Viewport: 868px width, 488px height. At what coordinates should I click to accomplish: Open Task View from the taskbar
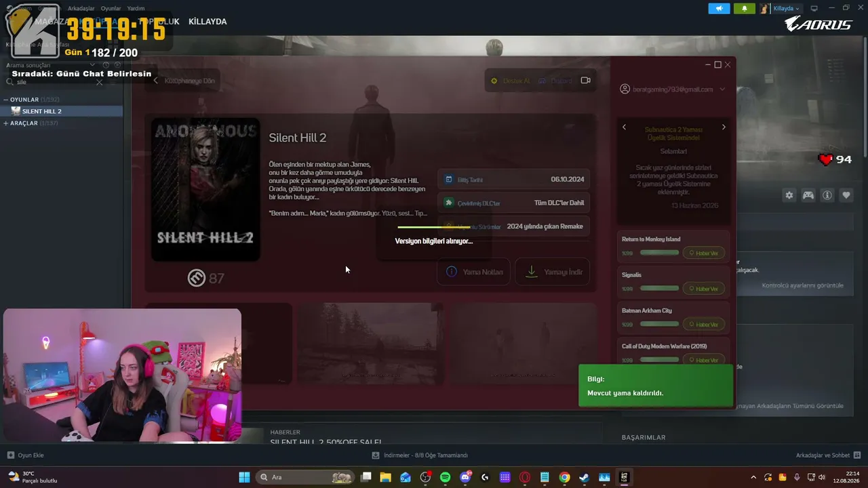366,477
